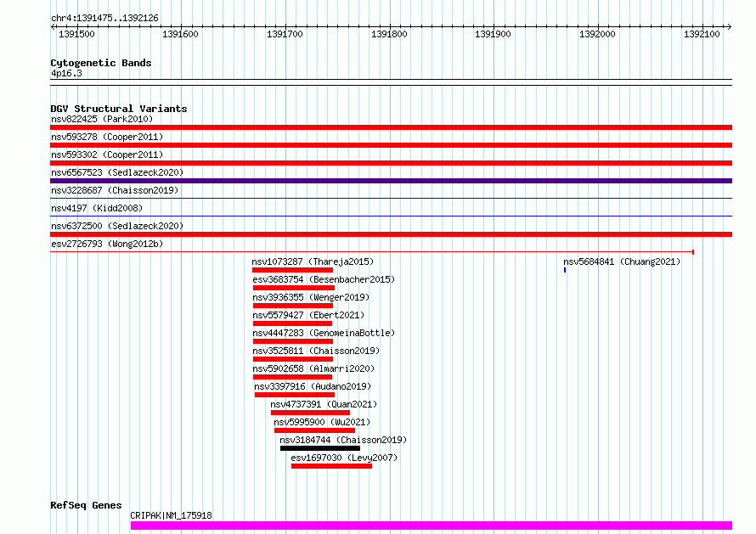This screenshot has width=756, height=534.
Task: Click the right arrow of the ruler
Action: pyautogui.click(x=730, y=26)
